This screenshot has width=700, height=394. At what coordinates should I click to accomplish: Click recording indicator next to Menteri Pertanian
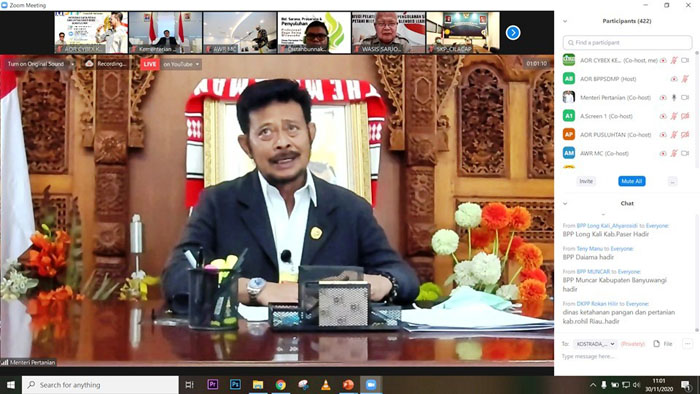(663, 97)
